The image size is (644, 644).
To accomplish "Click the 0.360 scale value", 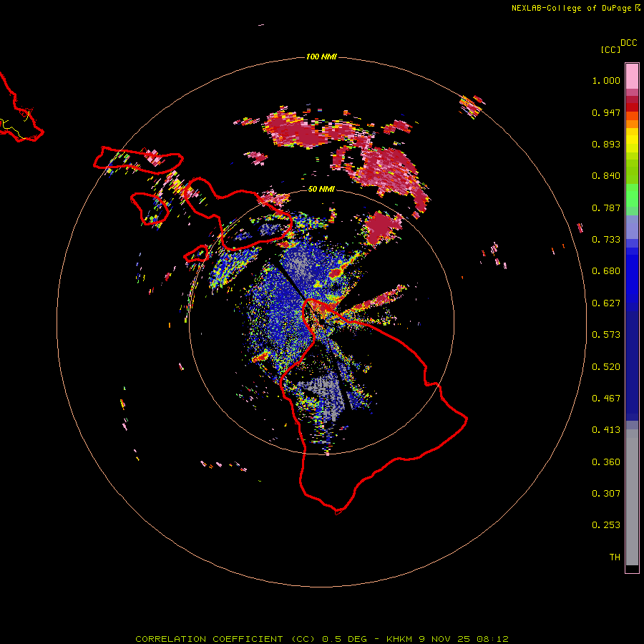I will click(x=606, y=462).
